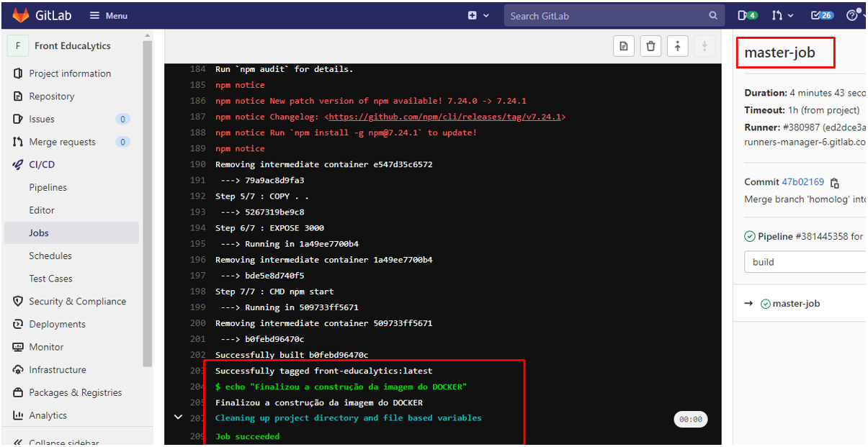Open the build stage dropdown
Viewport: 868px width, 447px height.
805,262
